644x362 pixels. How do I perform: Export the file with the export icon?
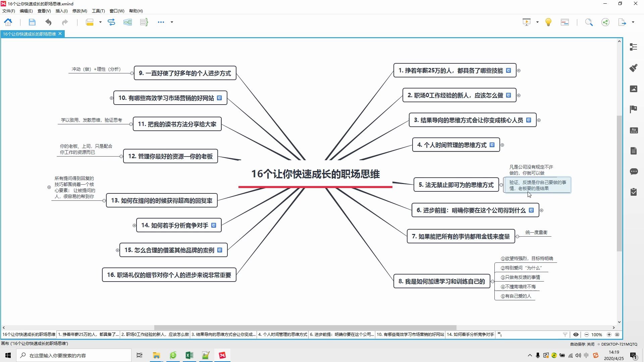622,22
